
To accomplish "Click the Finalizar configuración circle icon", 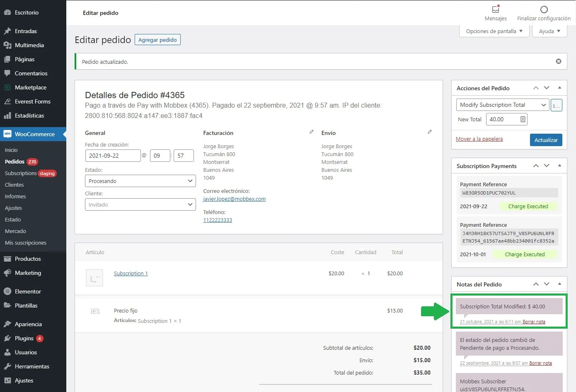I will (544, 9).
